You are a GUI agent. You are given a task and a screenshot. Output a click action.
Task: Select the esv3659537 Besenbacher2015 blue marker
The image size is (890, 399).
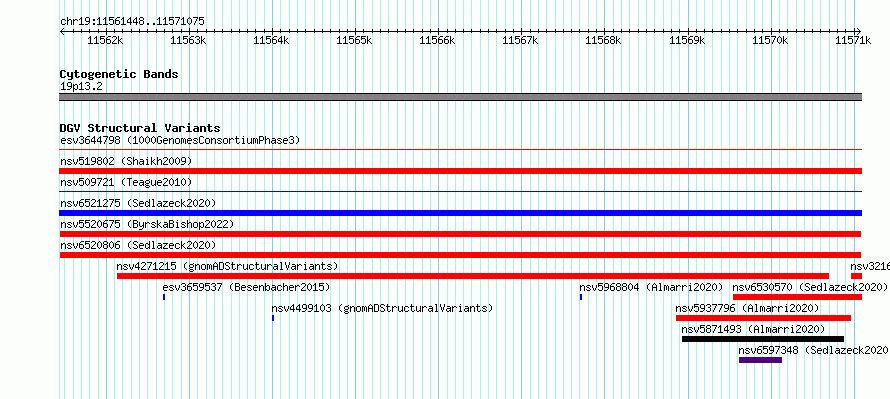pos(164,297)
